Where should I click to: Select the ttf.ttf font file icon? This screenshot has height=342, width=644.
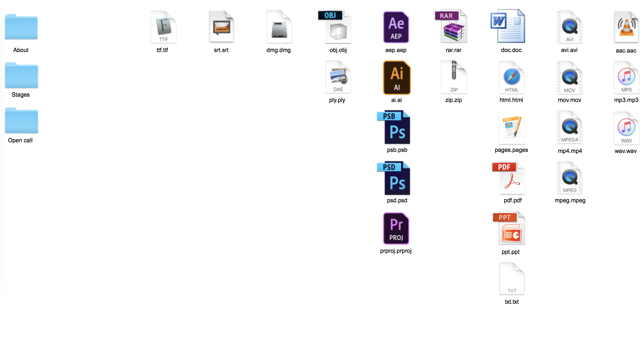coord(164,27)
